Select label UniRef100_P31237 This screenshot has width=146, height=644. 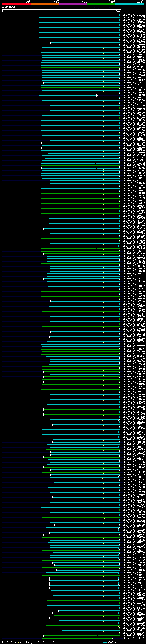[x=134, y=65]
